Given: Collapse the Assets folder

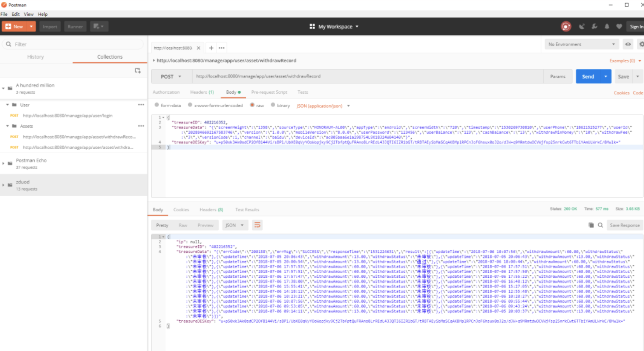Looking at the screenshot, I should (x=7, y=126).
